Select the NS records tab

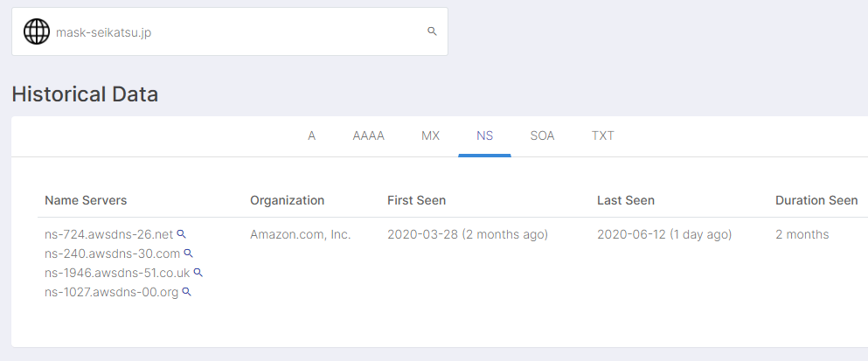[484, 135]
